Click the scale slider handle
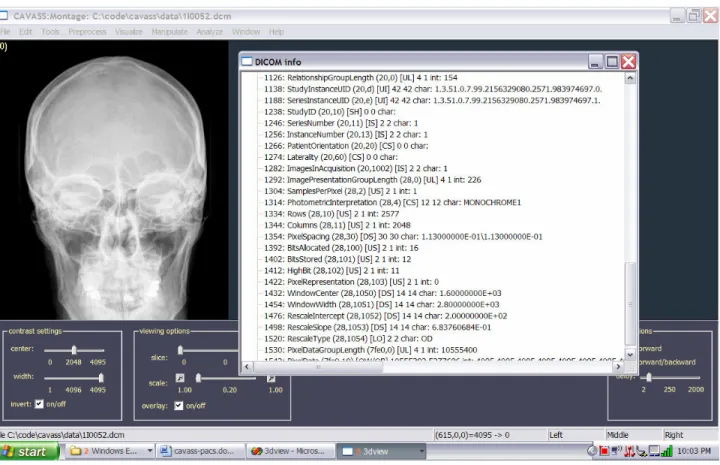The image size is (720, 465). [198, 378]
